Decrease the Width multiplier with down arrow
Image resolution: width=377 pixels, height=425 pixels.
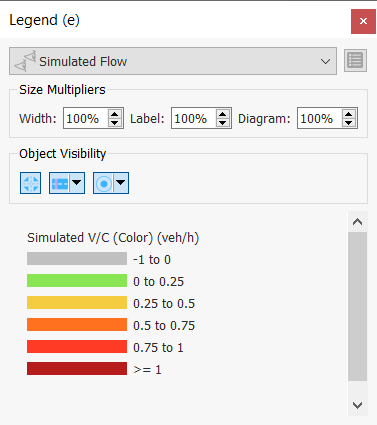pyautogui.click(x=115, y=123)
